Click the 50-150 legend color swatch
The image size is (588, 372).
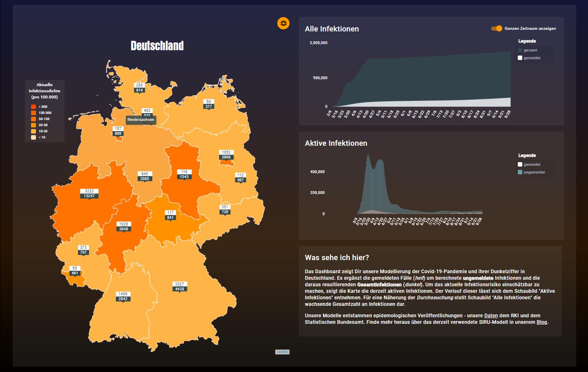(x=33, y=119)
